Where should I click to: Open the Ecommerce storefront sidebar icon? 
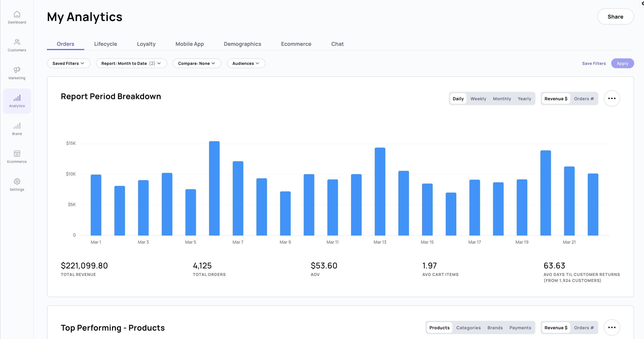coord(17,154)
